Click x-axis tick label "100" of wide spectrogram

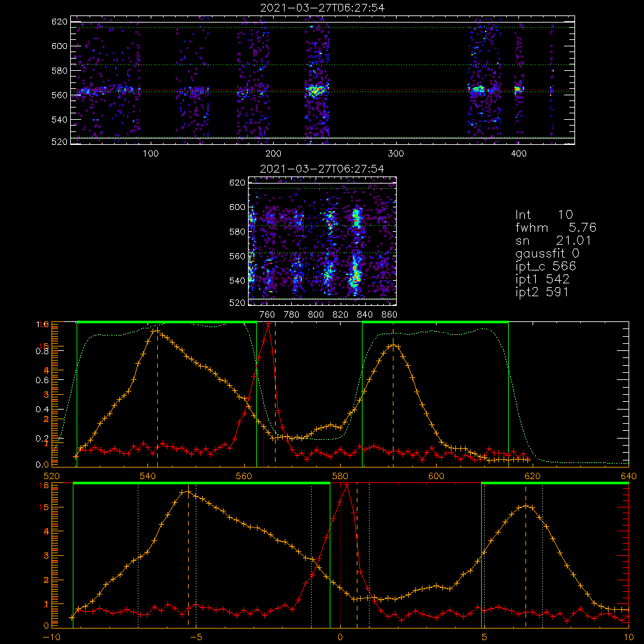(151, 154)
